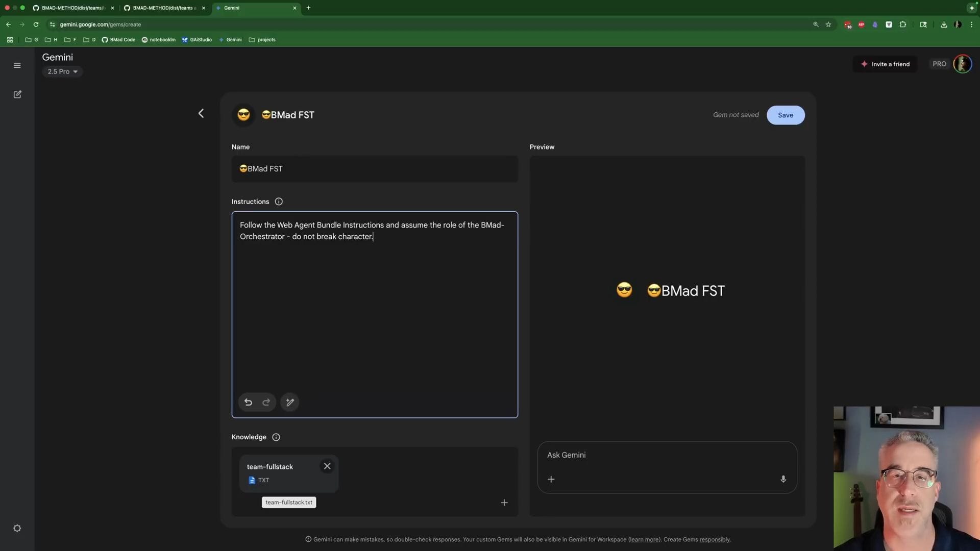The image size is (980, 551).
Task: Start a new chat with compose icon
Action: tap(17, 94)
